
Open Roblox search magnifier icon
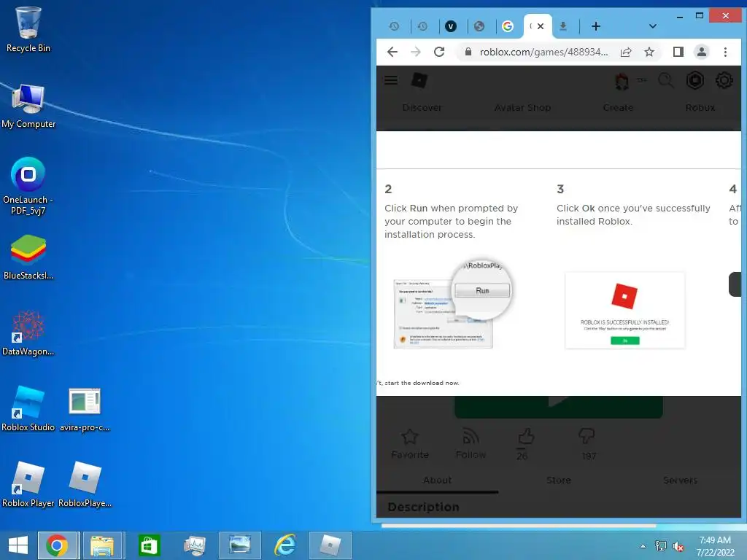point(665,80)
